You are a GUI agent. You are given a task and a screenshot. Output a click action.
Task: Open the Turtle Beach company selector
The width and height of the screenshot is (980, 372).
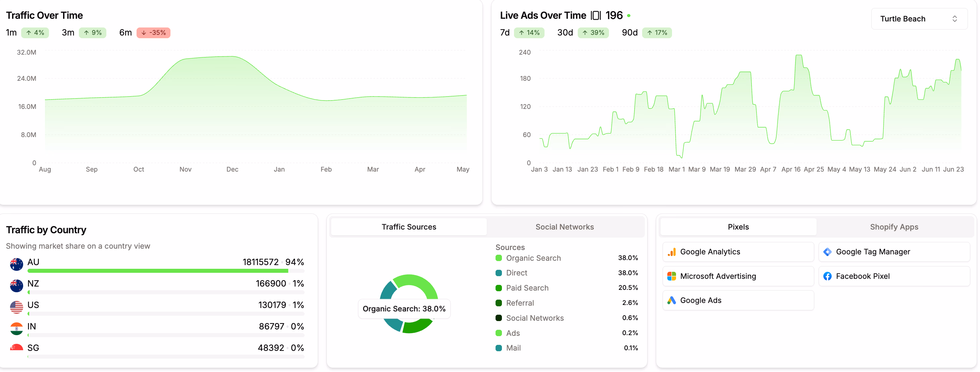920,19
